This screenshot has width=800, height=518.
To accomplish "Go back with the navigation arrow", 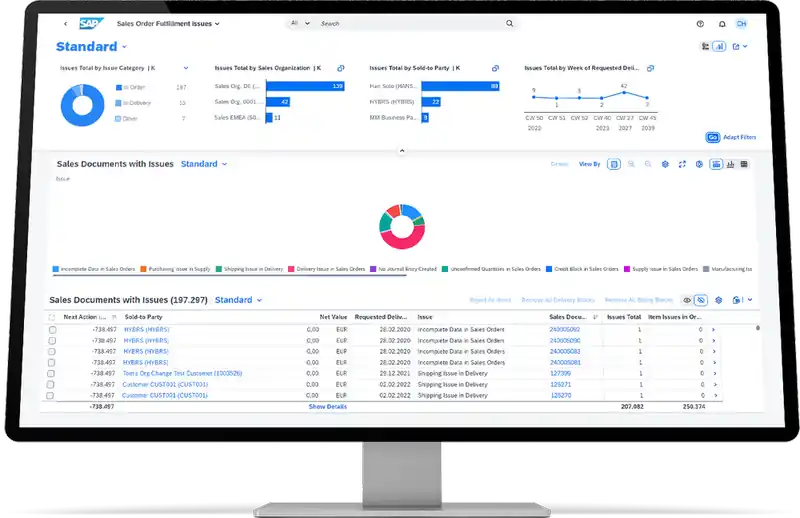I will pyautogui.click(x=66, y=23).
